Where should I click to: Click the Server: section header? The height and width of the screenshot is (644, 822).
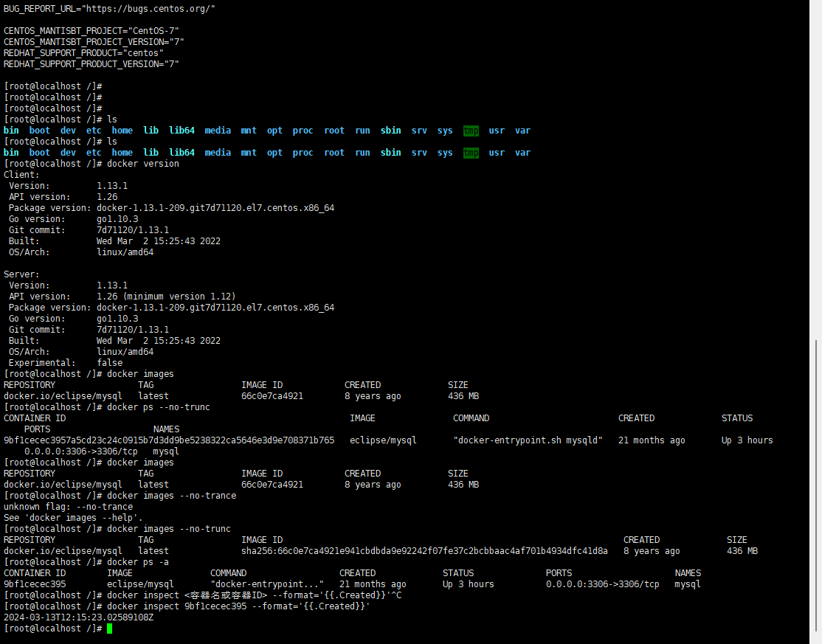[21, 274]
